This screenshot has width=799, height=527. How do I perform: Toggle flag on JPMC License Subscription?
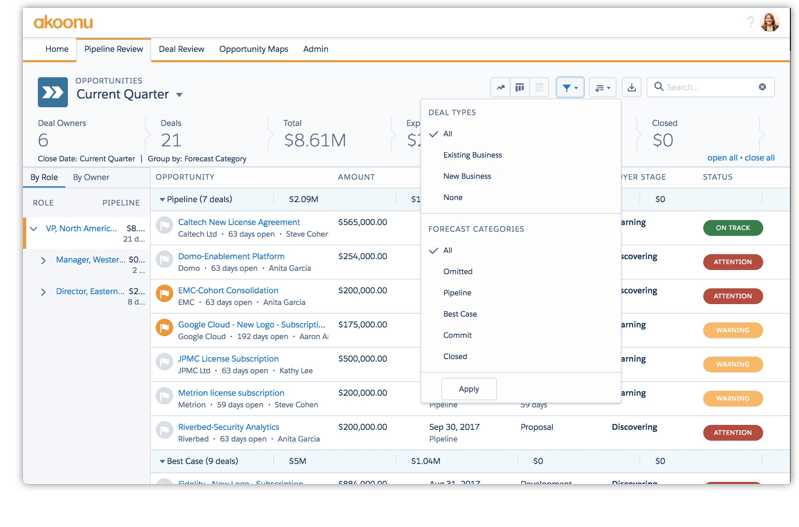click(x=164, y=362)
